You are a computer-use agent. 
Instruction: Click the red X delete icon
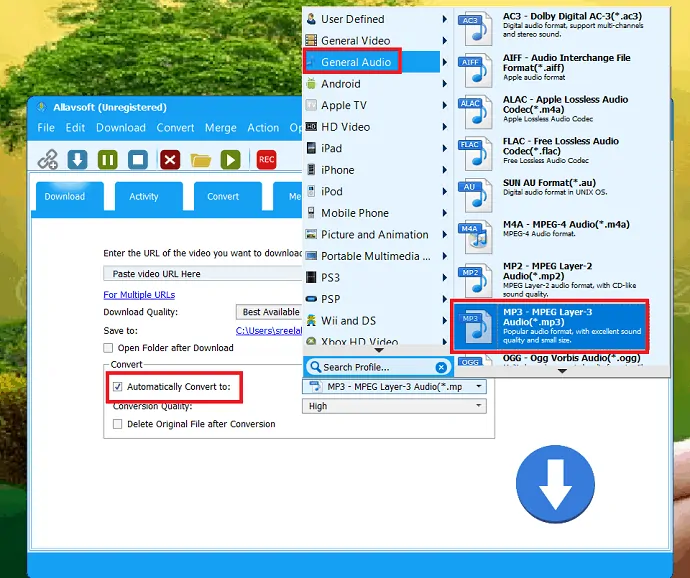point(170,159)
